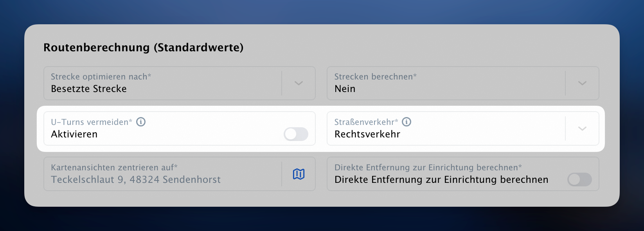Open the map picker icon for Kartenansichten
The image size is (644, 231).
click(299, 174)
